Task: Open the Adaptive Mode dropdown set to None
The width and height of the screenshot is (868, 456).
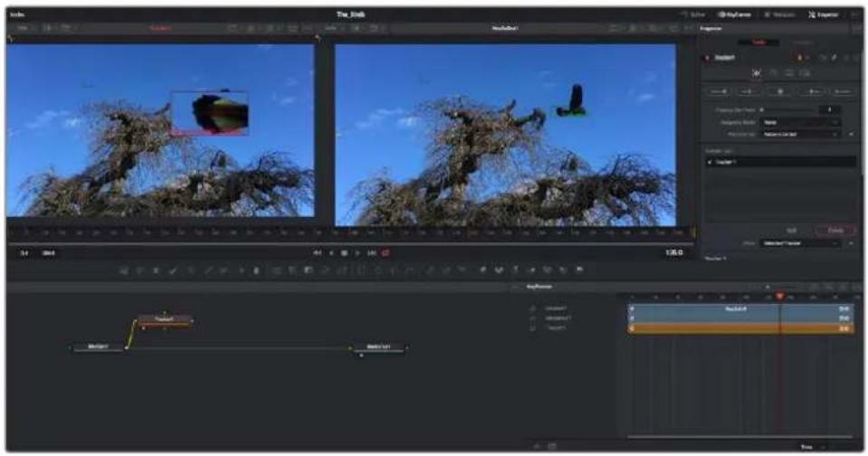Action: (x=800, y=122)
